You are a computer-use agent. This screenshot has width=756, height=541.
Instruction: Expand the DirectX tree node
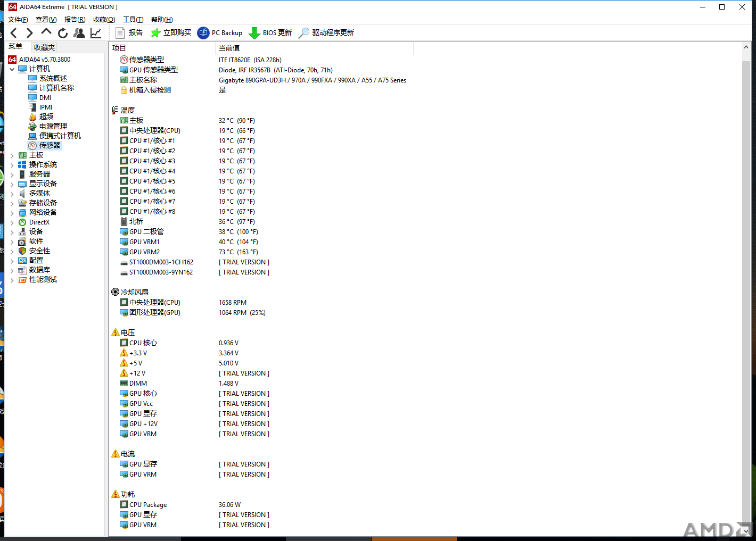click(12, 222)
